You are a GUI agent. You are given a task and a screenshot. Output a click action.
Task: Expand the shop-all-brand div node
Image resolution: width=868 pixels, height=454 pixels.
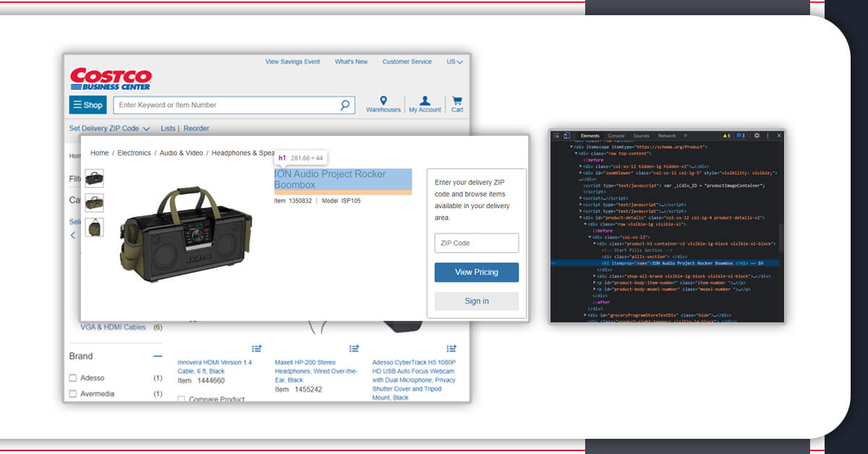point(594,276)
